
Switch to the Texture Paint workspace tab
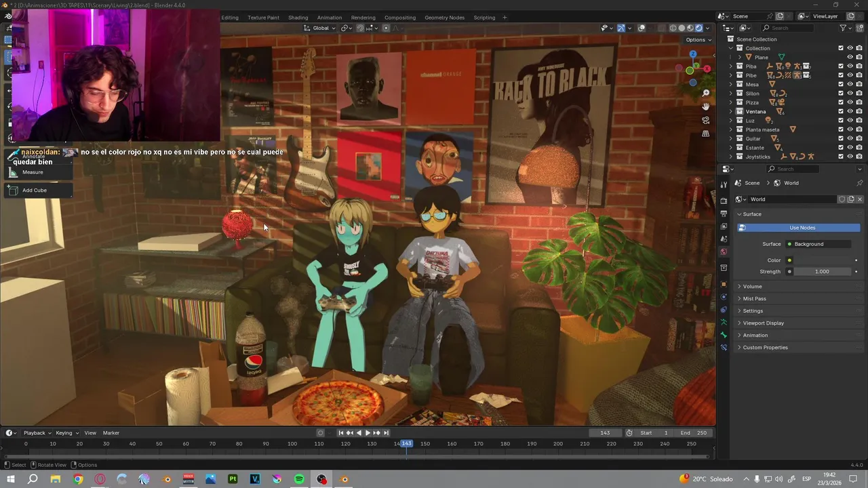pos(263,18)
